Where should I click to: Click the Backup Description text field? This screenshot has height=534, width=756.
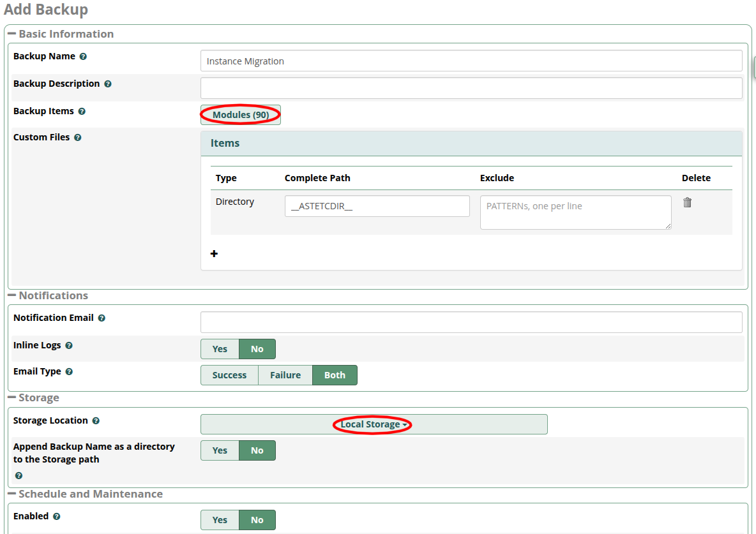[471, 88]
